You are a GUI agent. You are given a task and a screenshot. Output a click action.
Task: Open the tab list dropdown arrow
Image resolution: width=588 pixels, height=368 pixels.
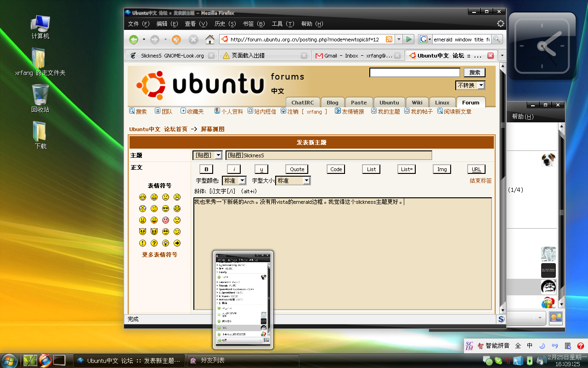pos(502,55)
